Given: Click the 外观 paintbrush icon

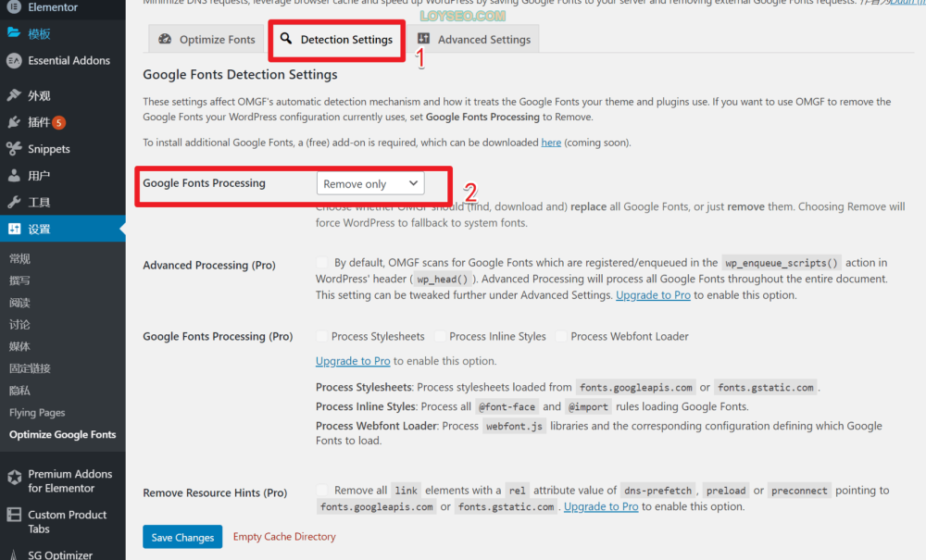Looking at the screenshot, I should pos(14,95).
